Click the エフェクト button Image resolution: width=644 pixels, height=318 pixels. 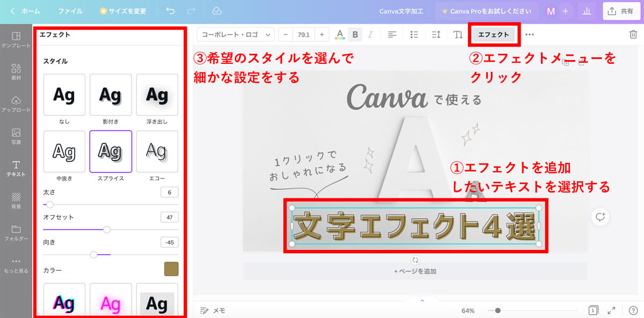click(x=493, y=34)
